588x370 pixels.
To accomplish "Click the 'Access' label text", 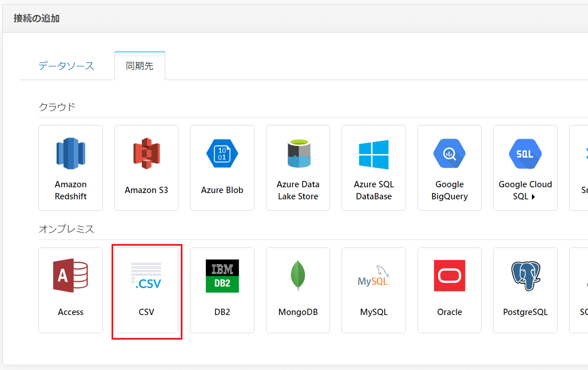I will tap(70, 312).
